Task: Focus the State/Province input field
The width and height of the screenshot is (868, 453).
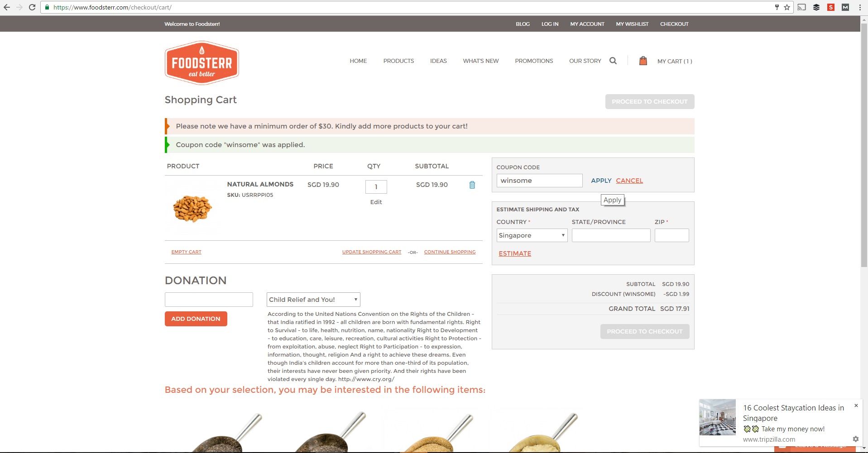Action: [x=611, y=235]
